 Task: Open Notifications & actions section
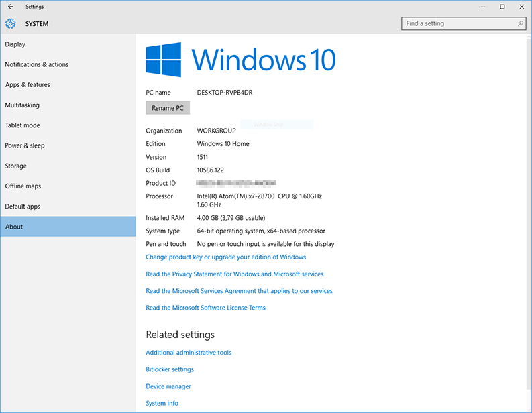pos(68,64)
